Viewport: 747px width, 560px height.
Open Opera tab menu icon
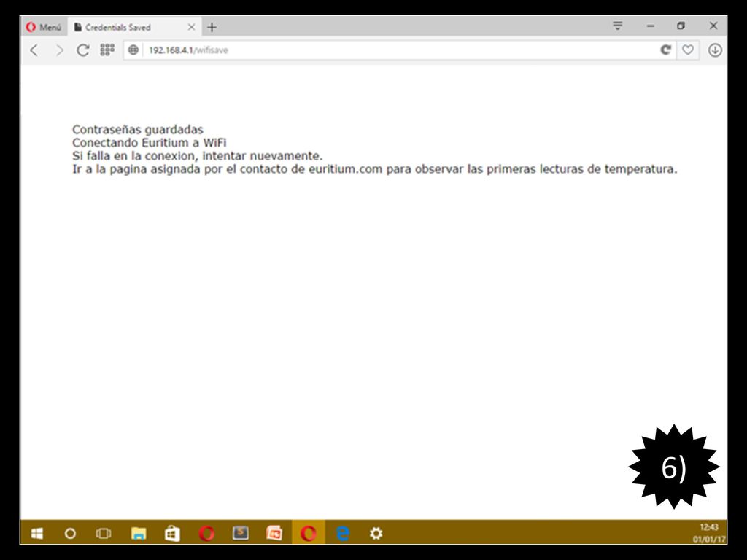tap(617, 26)
